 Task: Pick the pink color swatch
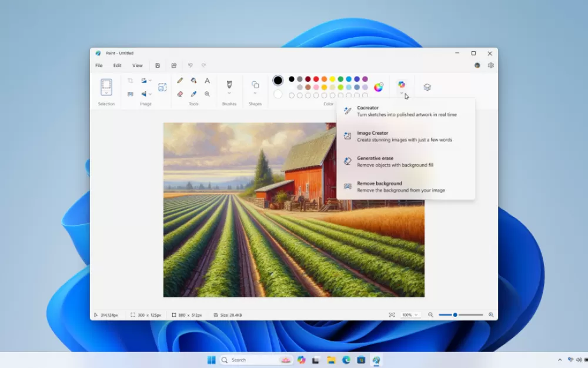pyautogui.click(x=316, y=87)
